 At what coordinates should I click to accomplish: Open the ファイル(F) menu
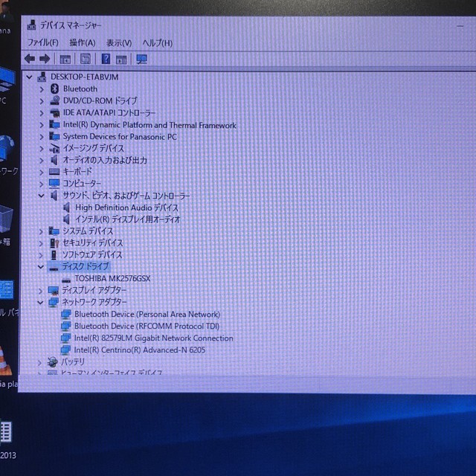coord(43,42)
